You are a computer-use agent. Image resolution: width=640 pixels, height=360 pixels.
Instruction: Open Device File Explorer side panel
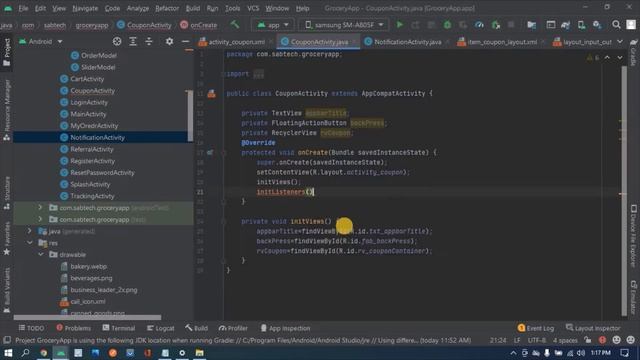pos(633,236)
